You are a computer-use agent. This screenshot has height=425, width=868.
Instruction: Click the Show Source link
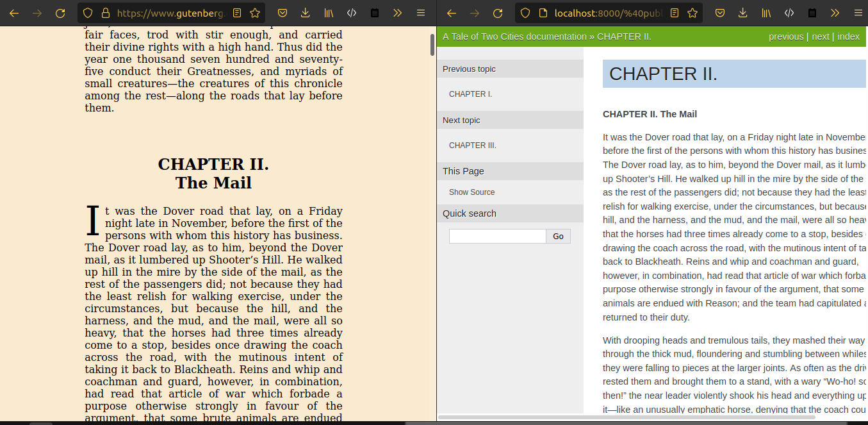click(471, 192)
